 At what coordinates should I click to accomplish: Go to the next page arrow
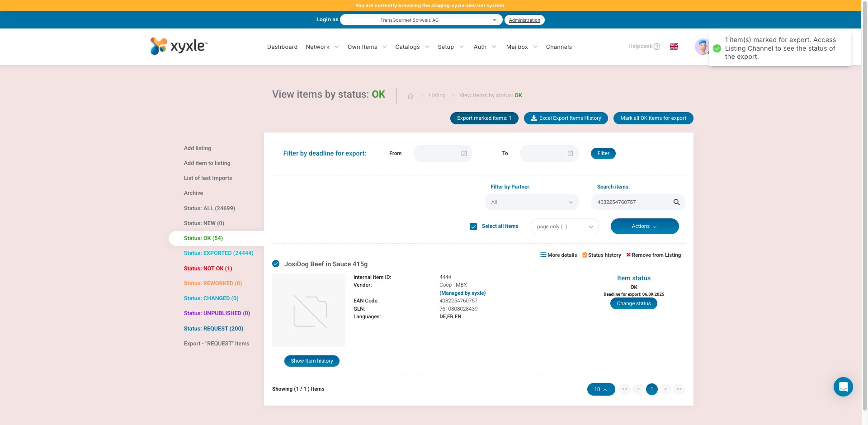(665, 389)
